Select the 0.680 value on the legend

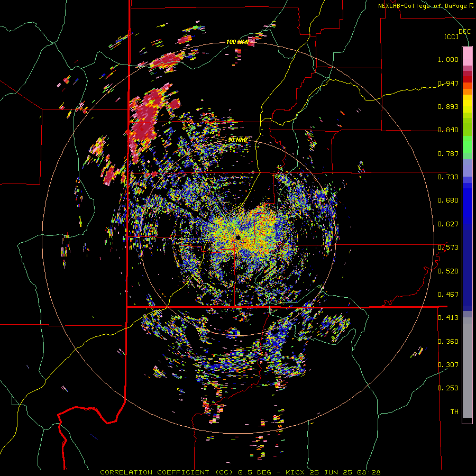click(448, 200)
